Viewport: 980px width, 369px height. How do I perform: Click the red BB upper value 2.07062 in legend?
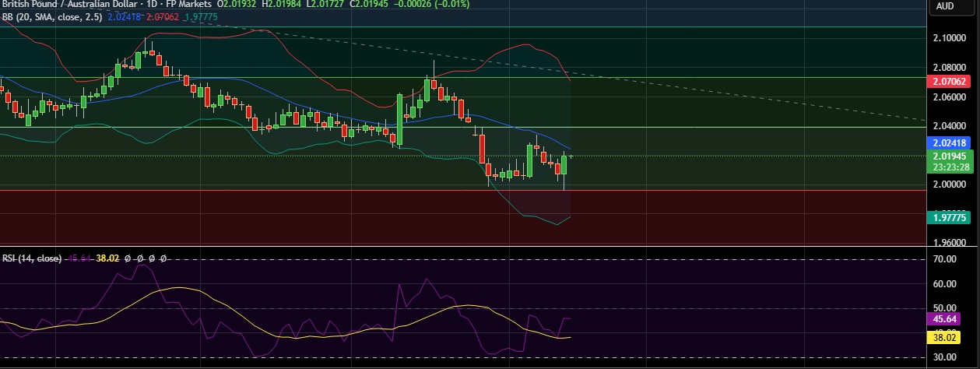tap(163, 16)
